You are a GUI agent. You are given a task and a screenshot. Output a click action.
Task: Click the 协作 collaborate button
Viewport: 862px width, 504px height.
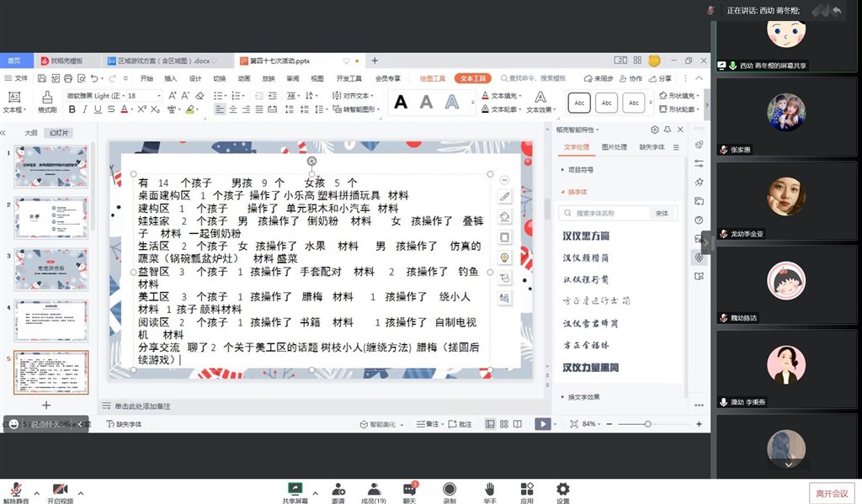631,78
